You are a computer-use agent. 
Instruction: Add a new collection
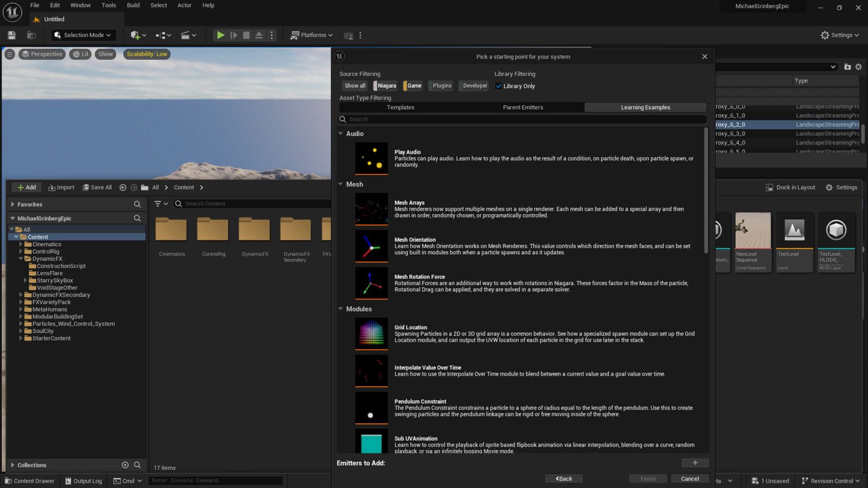click(x=125, y=465)
